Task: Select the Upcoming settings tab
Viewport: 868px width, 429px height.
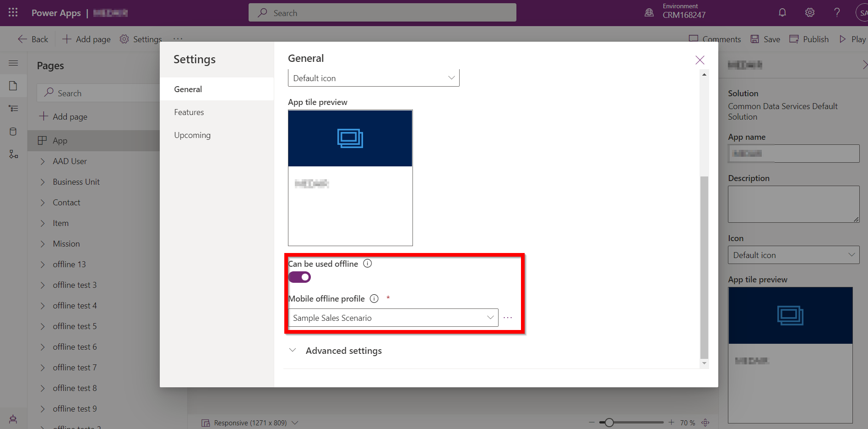Action: (x=217, y=135)
